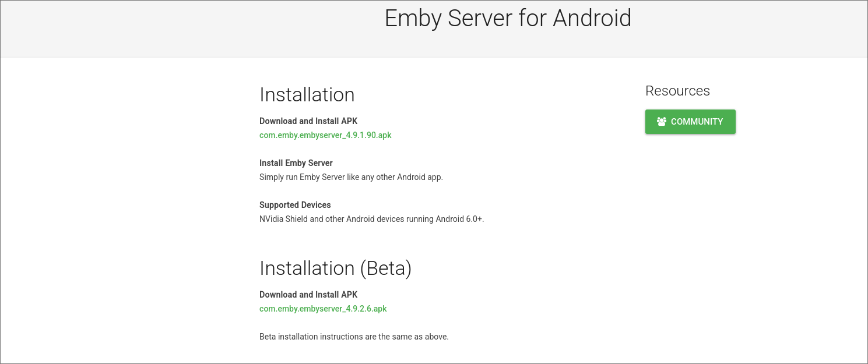This screenshot has width=868, height=364.
Task: Click the Resources heading
Action: coord(677,91)
